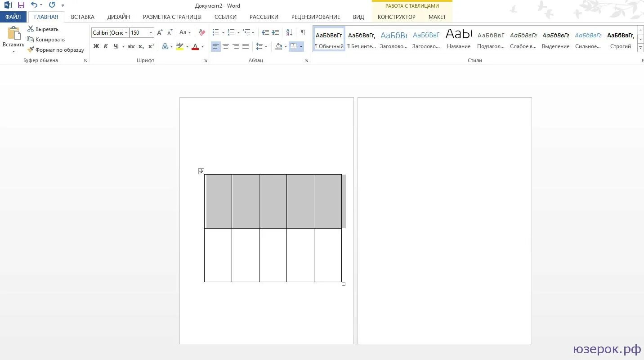644x360 pixels.
Task: Decrease paragraph indent
Action: pos(265,33)
